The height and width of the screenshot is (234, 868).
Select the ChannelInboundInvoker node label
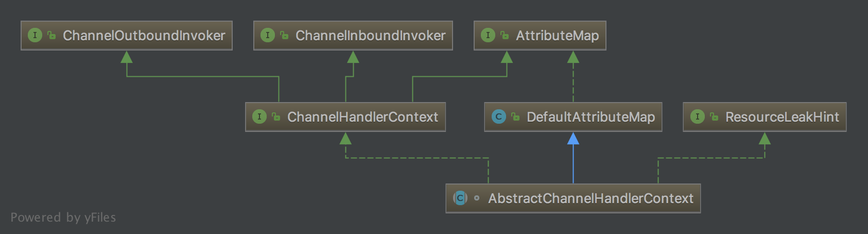coord(370,36)
